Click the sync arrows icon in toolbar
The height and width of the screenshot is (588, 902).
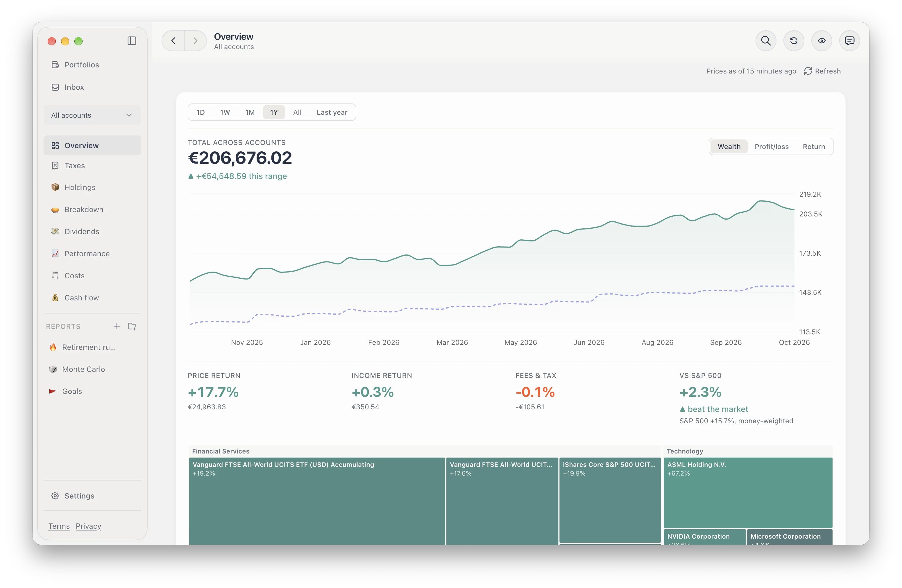click(x=794, y=41)
